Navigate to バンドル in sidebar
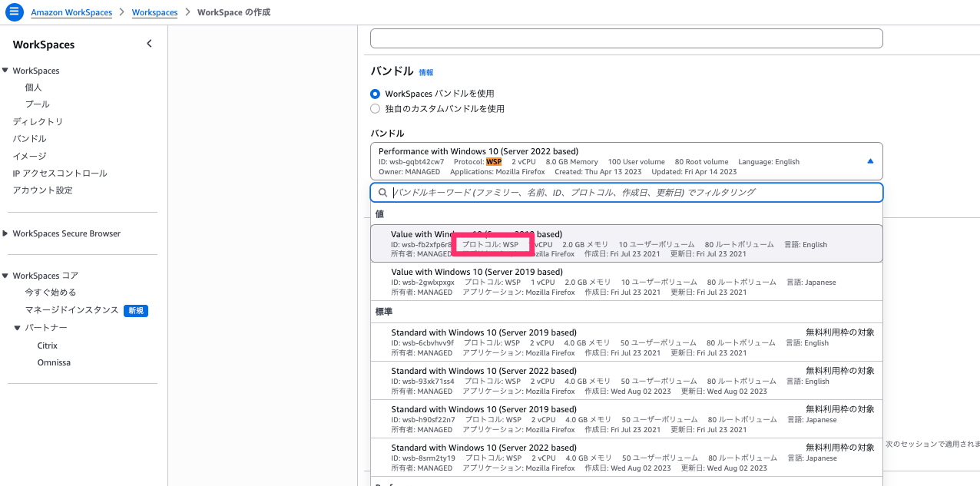Image resolution: width=980 pixels, height=486 pixels. pos(29,139)
